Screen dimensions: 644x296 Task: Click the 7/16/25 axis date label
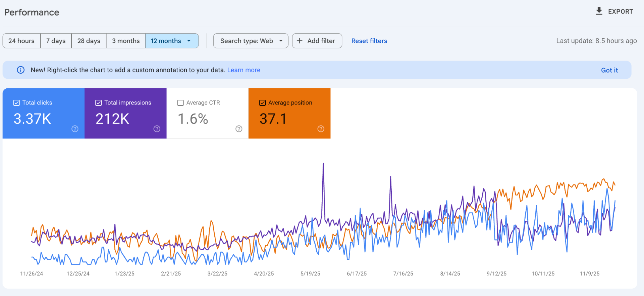403,273
